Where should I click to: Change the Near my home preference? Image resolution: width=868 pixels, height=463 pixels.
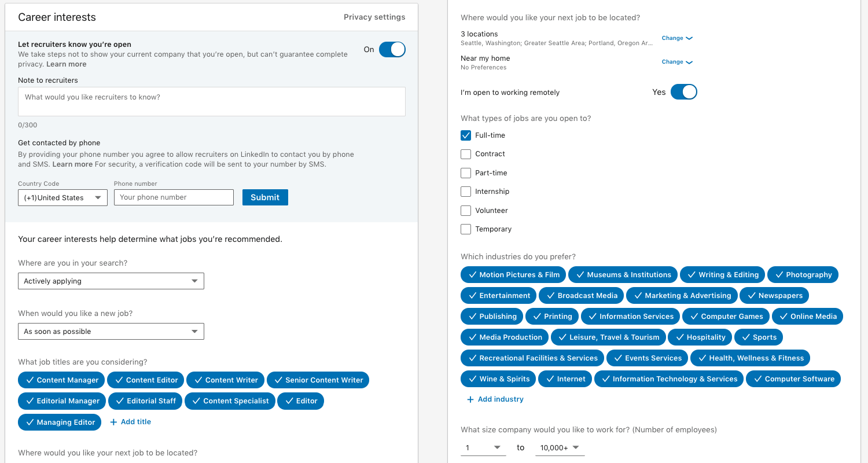[x=676, y=61]
